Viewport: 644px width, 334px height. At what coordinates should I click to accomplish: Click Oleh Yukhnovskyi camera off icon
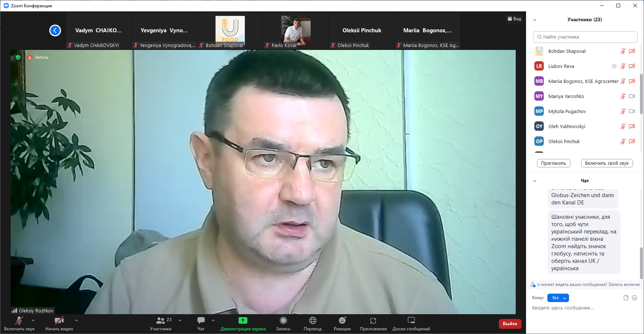632,127
